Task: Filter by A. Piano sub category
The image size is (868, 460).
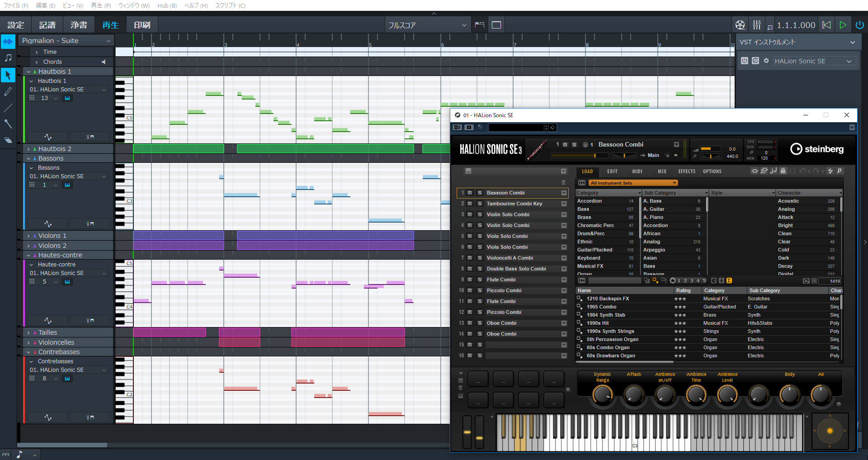Action: [673, 217]
